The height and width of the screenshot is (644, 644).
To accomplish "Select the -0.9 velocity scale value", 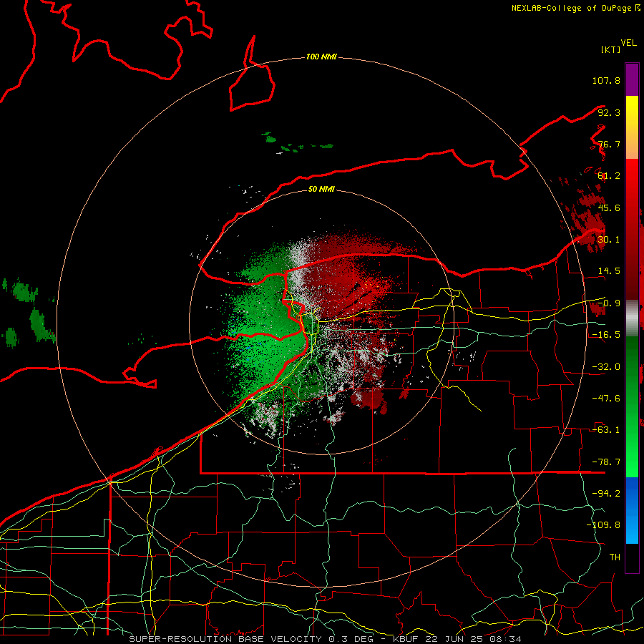I will (609, 303).
